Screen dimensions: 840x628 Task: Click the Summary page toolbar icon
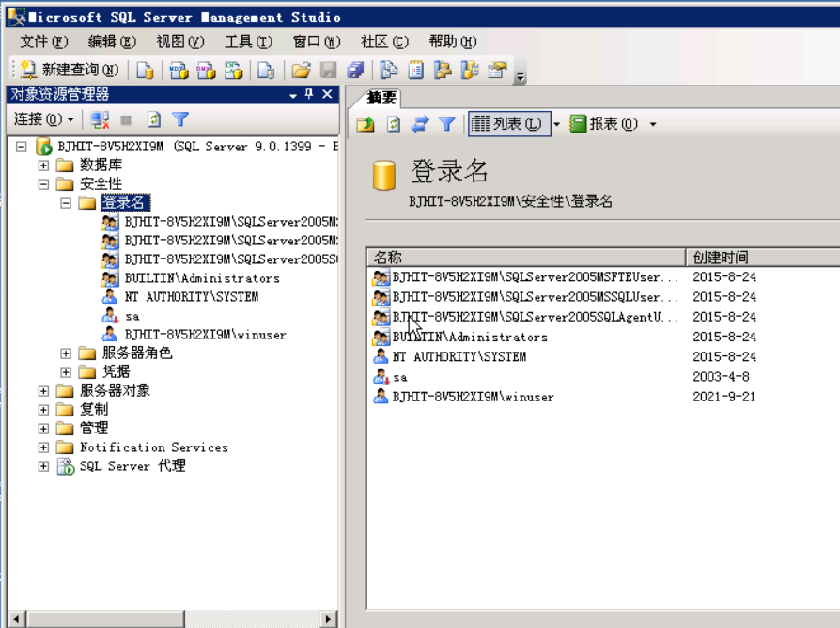point(416,71)
